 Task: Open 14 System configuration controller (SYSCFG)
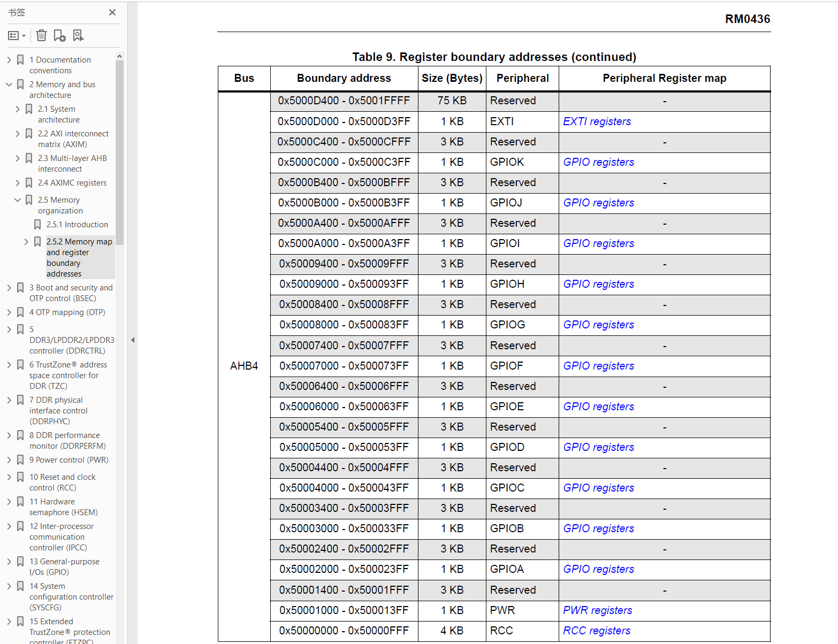pyautogui.click(x=71, y=597)
